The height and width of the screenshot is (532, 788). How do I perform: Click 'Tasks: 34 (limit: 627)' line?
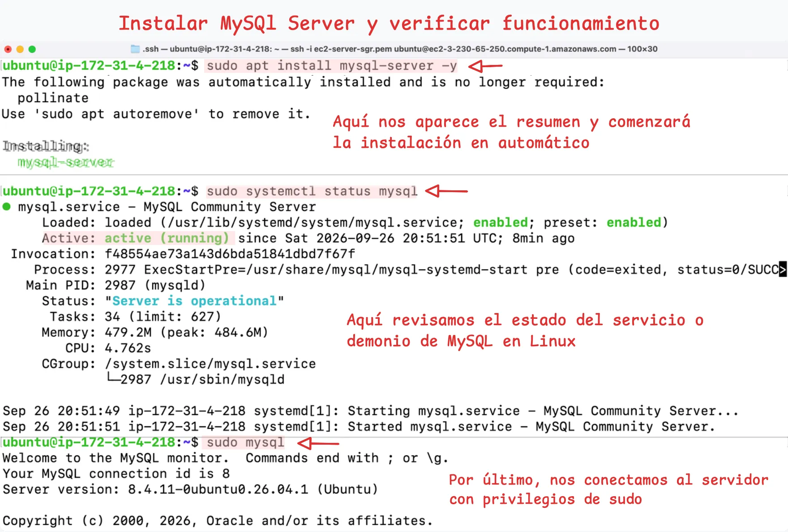coord(135,317)
